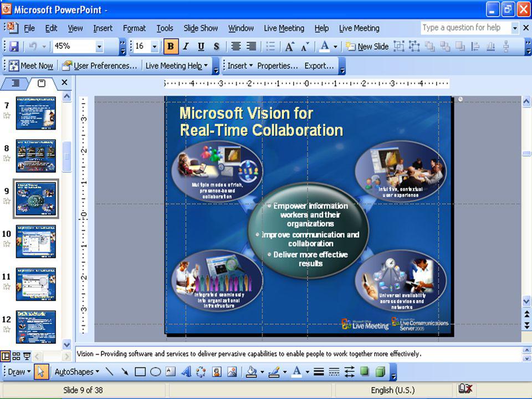Viewport: 532px width, 399px height.
Task: Apply Line Color brush swatch
Action: click(x=274, y=372)
